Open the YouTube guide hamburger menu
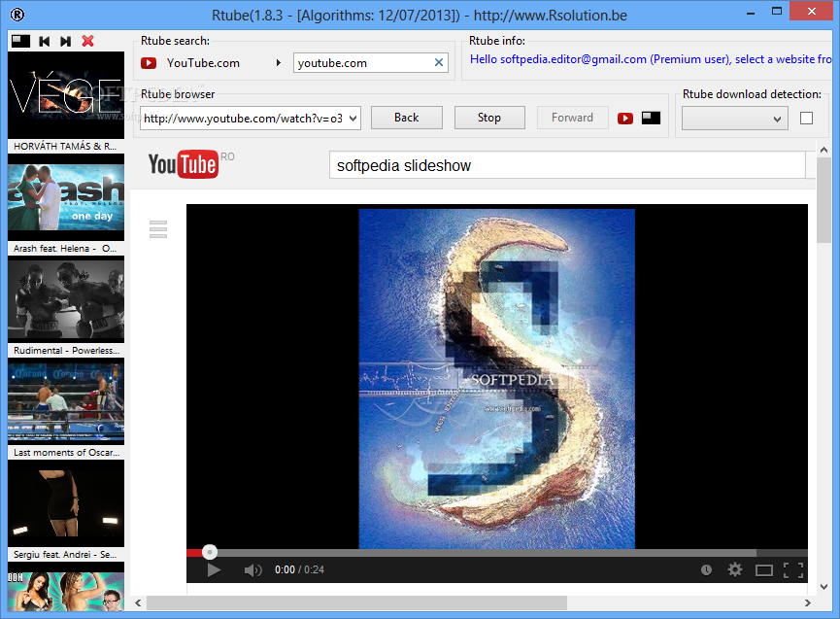Image resolution: width=840 pixels, height=619 pixels. [158, 229]
